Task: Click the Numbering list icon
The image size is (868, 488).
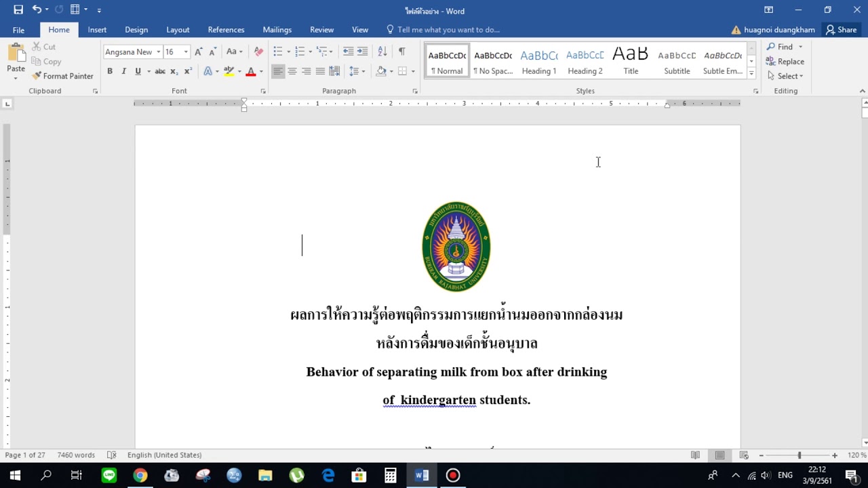Action: [x=300, y=52]
